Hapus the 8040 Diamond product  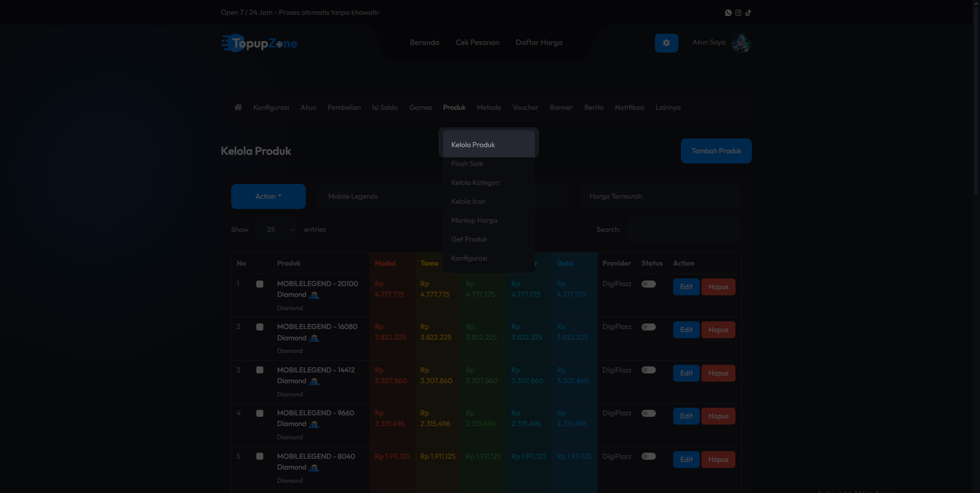(718, 459)
